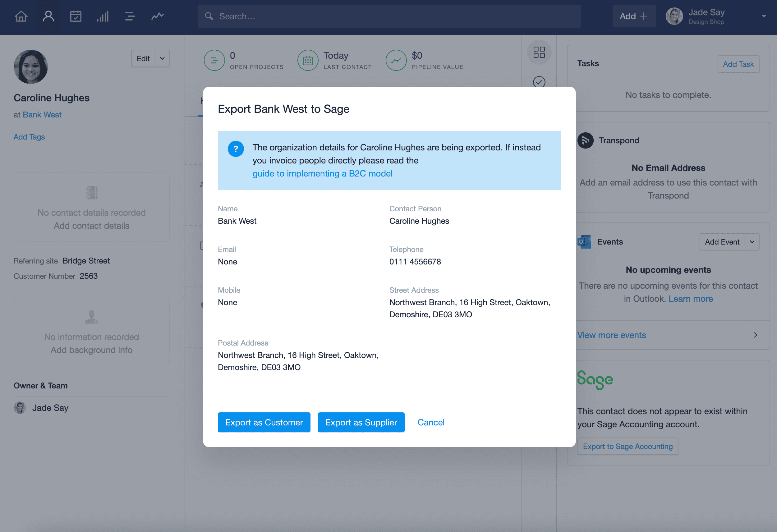
Task: Click the Analytics bar chart icon
Action: click(102, 16)
